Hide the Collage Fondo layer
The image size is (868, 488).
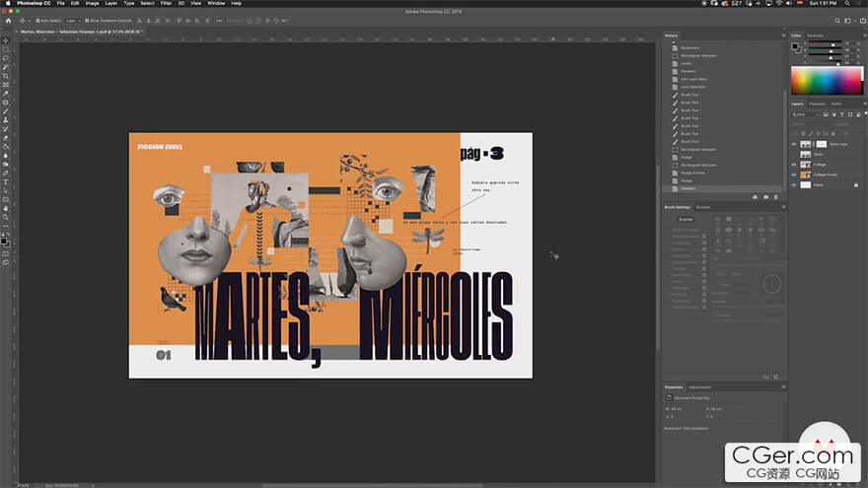794,174
